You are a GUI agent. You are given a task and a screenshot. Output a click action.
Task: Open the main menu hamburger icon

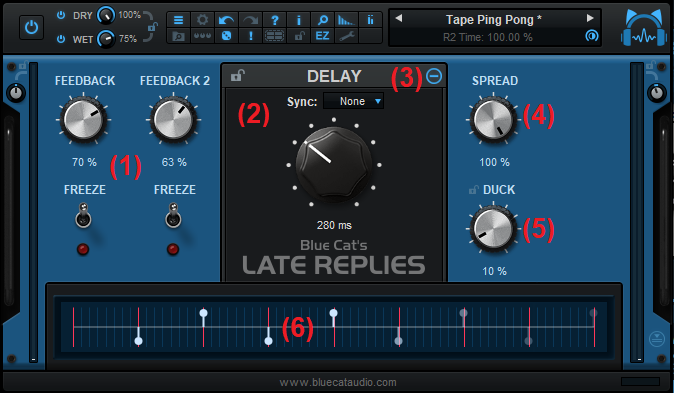[x=178, y=20]
